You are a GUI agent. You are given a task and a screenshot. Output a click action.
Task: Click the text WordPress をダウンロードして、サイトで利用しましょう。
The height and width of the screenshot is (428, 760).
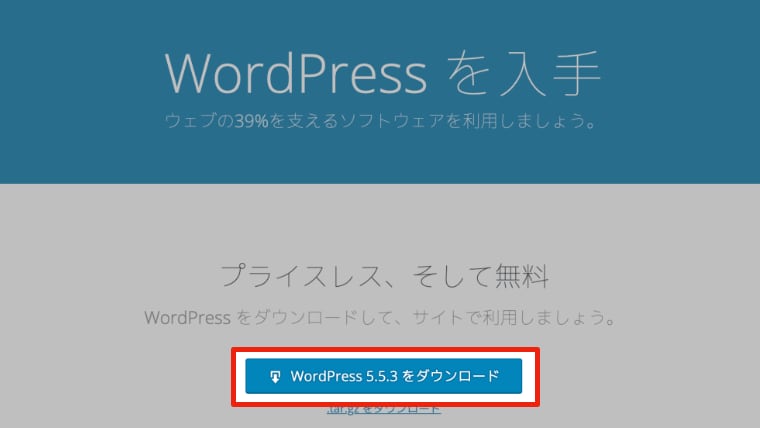click(380, 318)
